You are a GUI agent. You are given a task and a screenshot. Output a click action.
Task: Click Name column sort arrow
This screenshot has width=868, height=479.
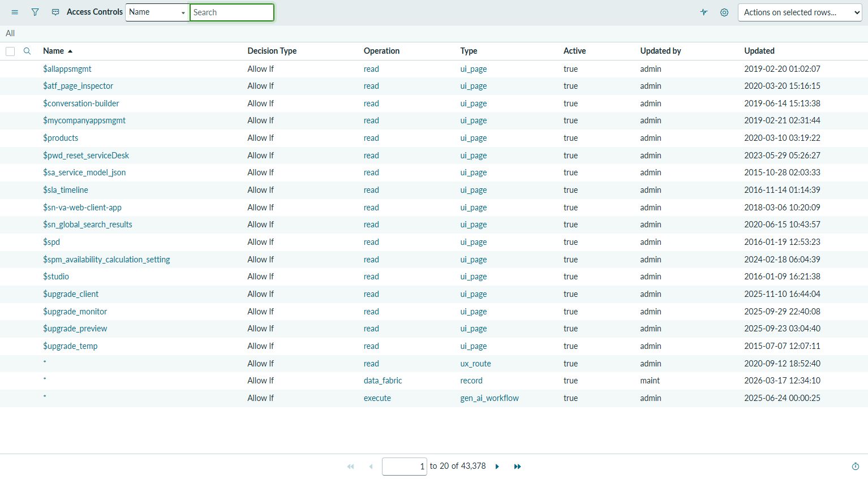(70, 51)
